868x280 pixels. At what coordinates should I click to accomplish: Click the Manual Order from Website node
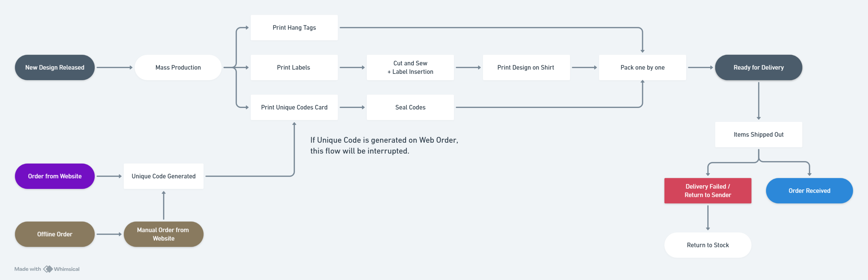point(163,234)
